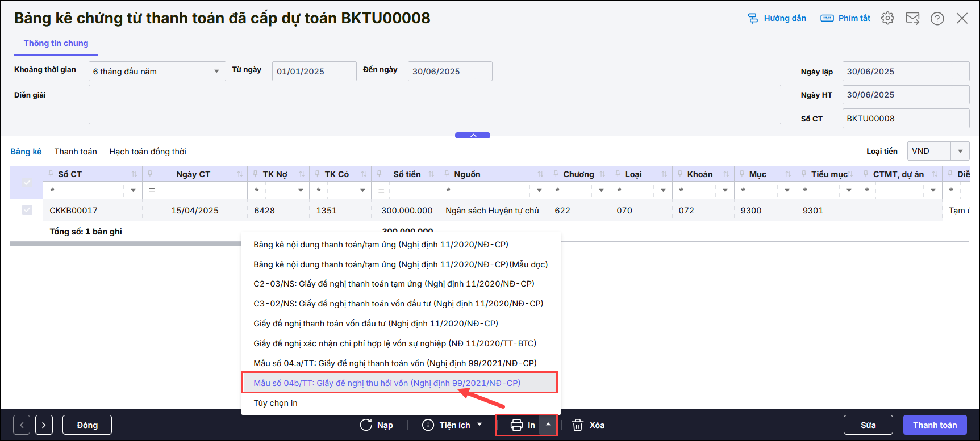Close the Bảng kê dialog
Viewport: 980px width, 441px height.
pyautogui.click(x=962, y=18)
